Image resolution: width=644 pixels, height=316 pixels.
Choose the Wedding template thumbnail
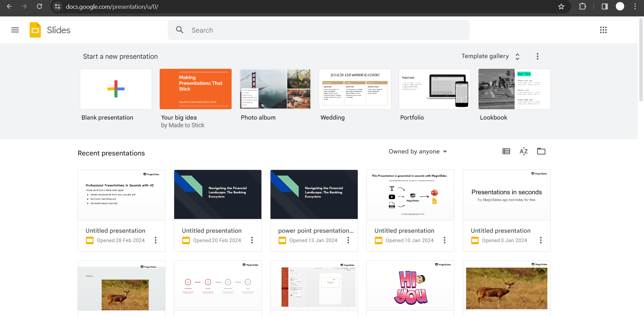[355, 89]
